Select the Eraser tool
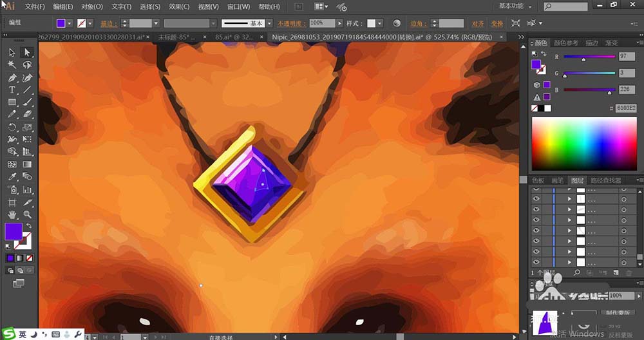 pyautogui.click(x=27, y=115)
